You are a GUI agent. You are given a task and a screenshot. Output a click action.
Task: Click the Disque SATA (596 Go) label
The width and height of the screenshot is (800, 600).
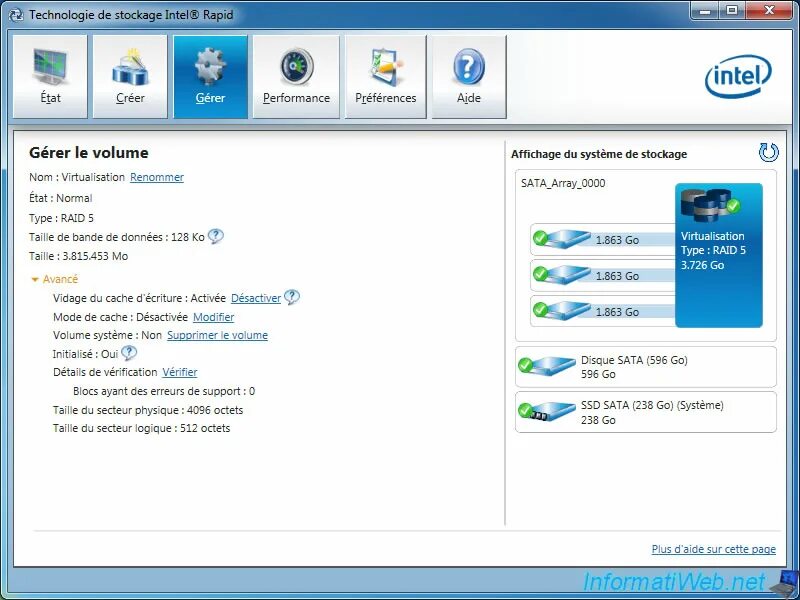pyautogui.click(x=634, y=360)
